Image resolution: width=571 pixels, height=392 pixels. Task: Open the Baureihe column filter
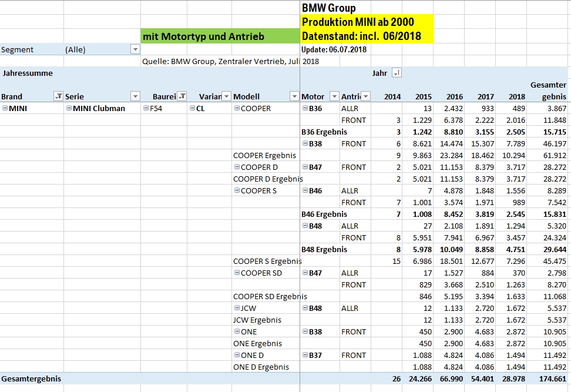[x=182, y=96]
